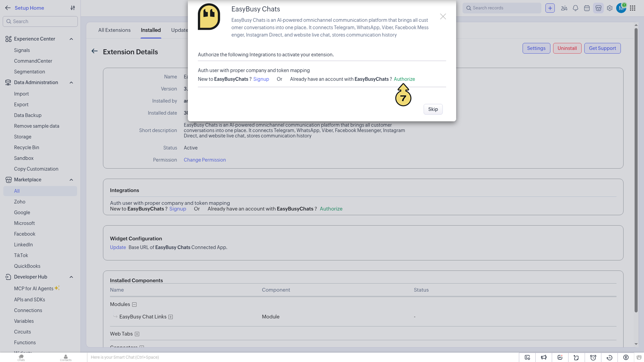This screenshot has height=362, width=644.
Task: Focus the sidebar Search field
Action: 40,21
